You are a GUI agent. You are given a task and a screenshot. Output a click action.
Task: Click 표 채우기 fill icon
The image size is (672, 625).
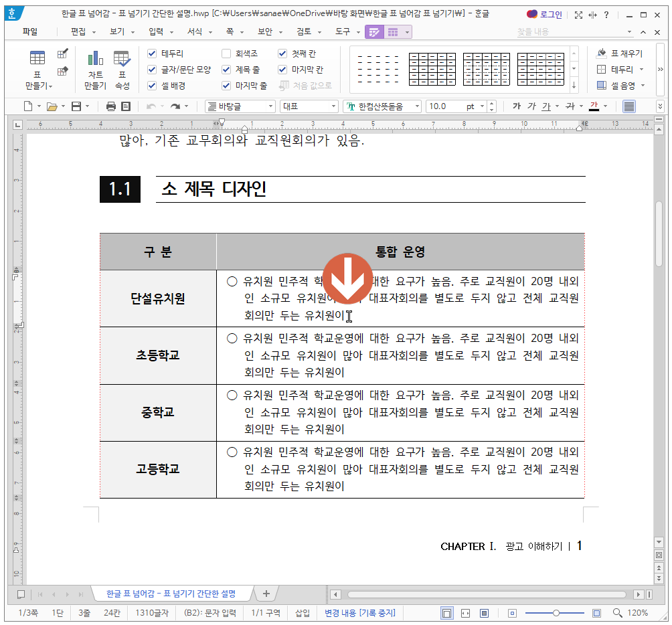[602, 53]
